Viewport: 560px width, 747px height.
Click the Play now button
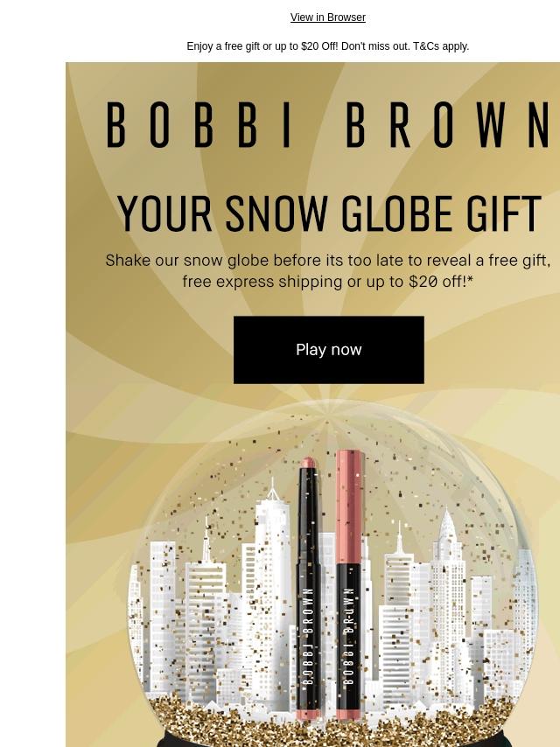tap(328, 350)
